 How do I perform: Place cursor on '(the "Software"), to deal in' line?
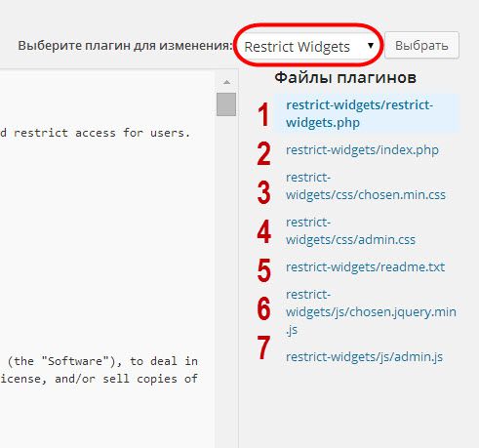pyautogui.click(x=102, y=361)
